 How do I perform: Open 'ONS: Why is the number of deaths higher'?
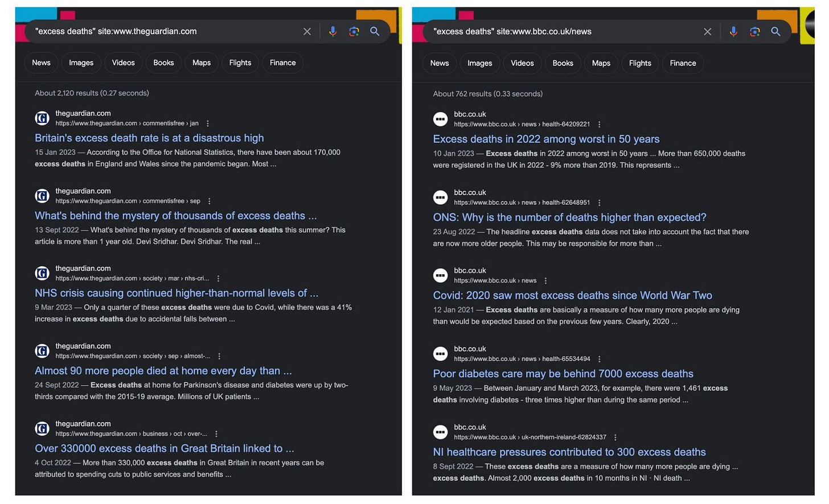(x=569, y=217)
